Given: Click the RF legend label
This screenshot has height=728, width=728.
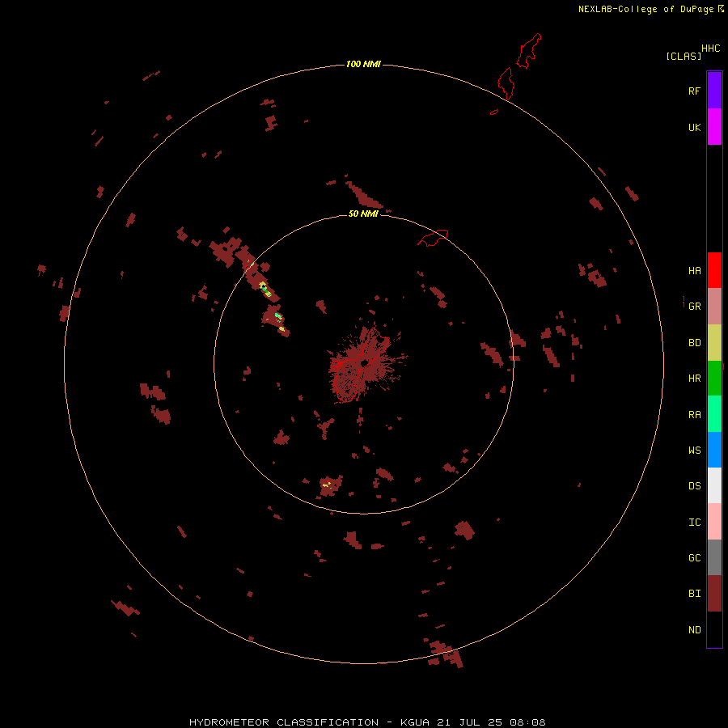Looking at the screenshot, I should pos(694,91).
